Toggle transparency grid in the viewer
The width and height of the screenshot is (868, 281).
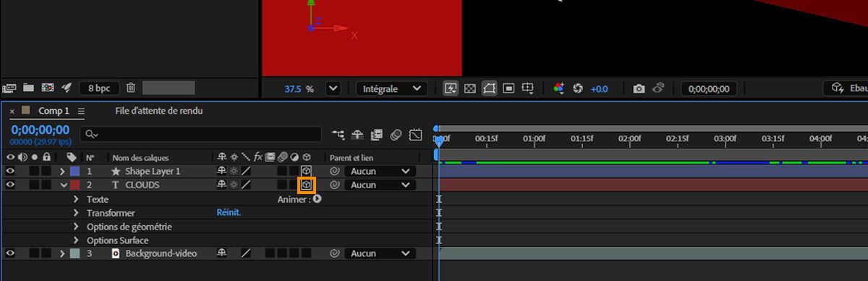click(x=470, y=88)
